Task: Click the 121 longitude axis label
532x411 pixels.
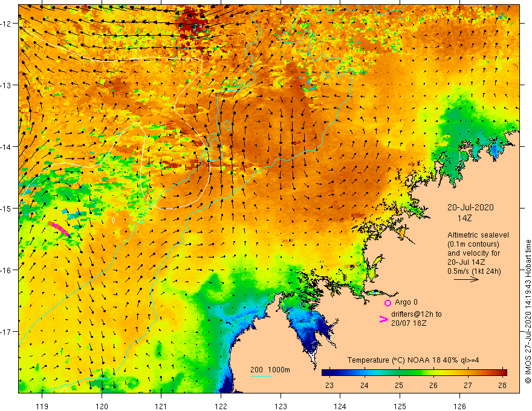Action: coord(161,406)
